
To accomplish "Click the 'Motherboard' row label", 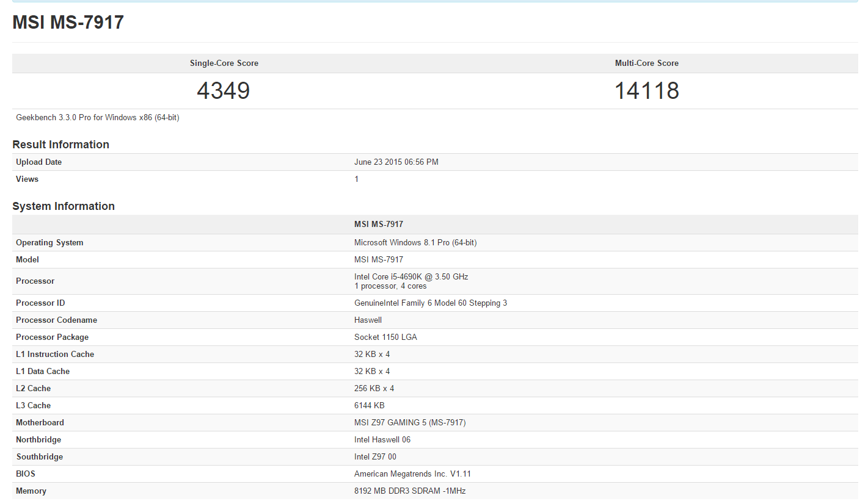I will pyautogui.click(x=40, y=423).
